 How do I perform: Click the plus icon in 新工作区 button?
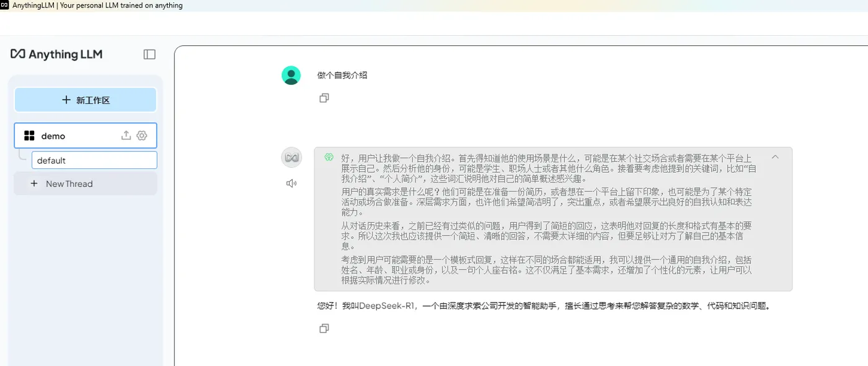(x=66, y=100)
